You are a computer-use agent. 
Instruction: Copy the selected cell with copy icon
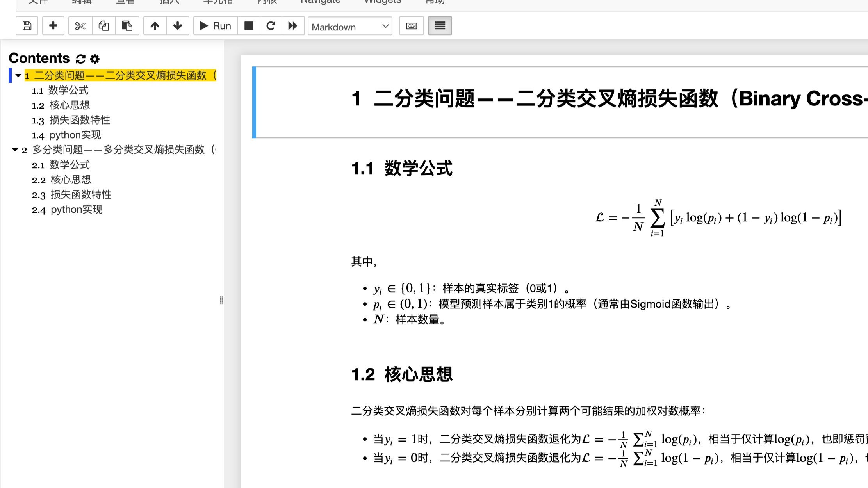point(103,25)
